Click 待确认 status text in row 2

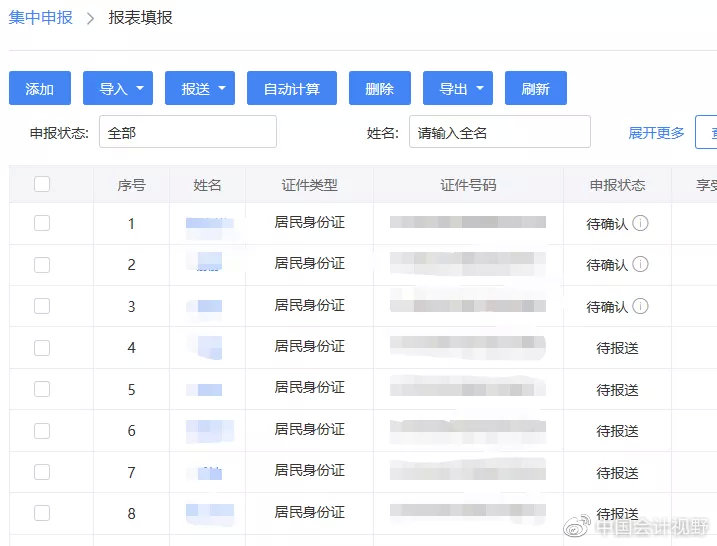(607, 265)
